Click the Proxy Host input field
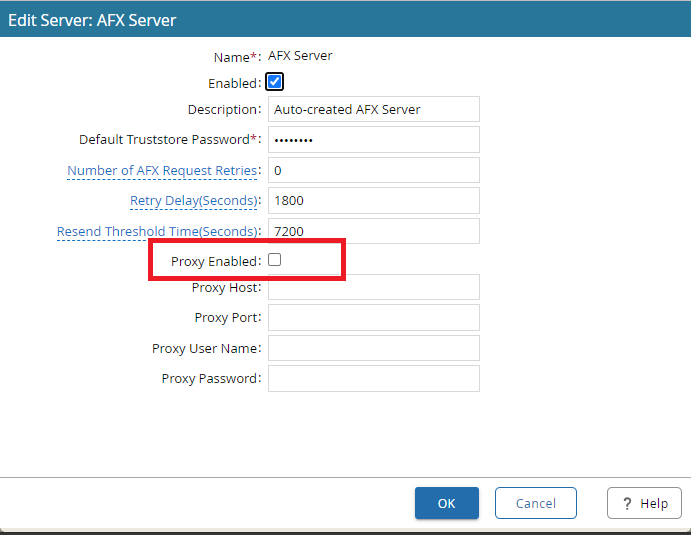The image size is (691, 535). [373, 287]
